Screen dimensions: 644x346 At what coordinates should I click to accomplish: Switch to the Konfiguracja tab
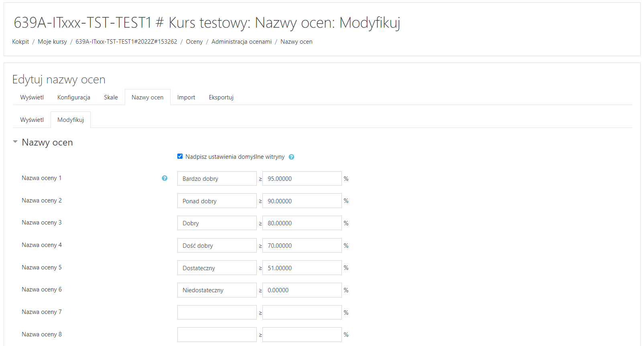point(74,97)
